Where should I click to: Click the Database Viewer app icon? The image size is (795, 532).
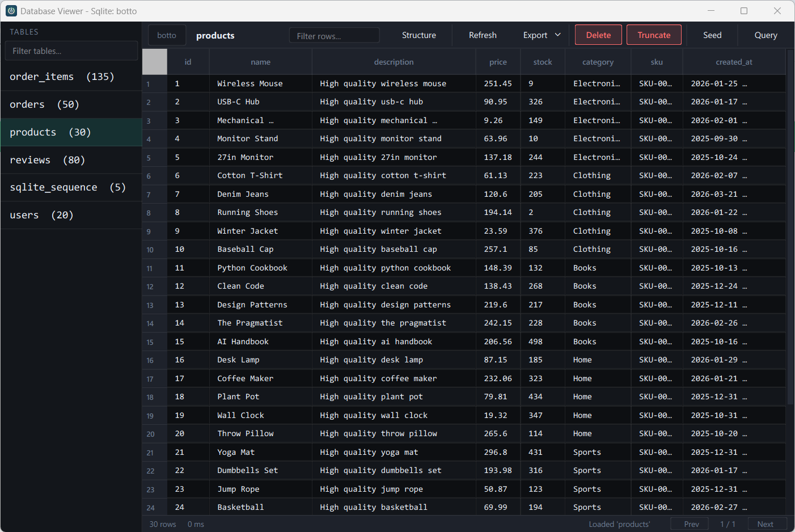11,11
